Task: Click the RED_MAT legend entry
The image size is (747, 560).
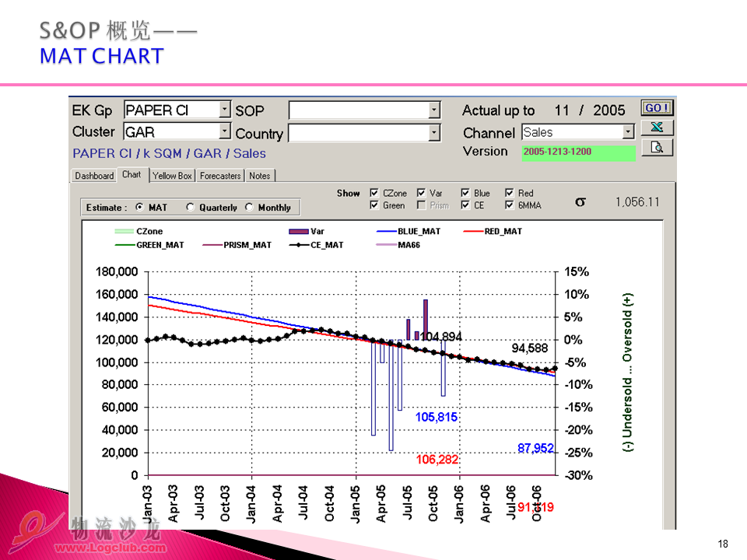Action: click(x=493, y=232)
